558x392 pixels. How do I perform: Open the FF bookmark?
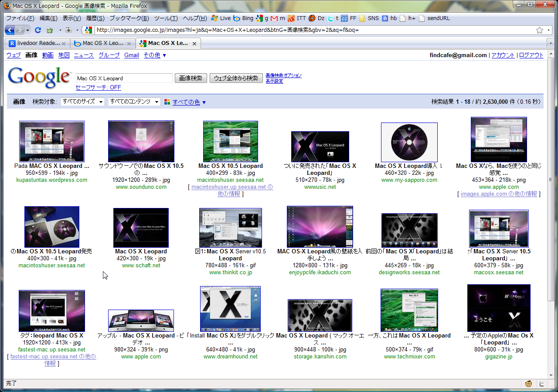(349, 18)
